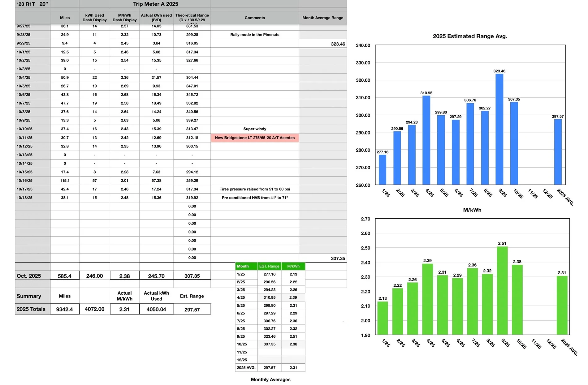The image size is (588, 385).
Task: Select the 'Monthly Averages' caption
Action: 270,379
